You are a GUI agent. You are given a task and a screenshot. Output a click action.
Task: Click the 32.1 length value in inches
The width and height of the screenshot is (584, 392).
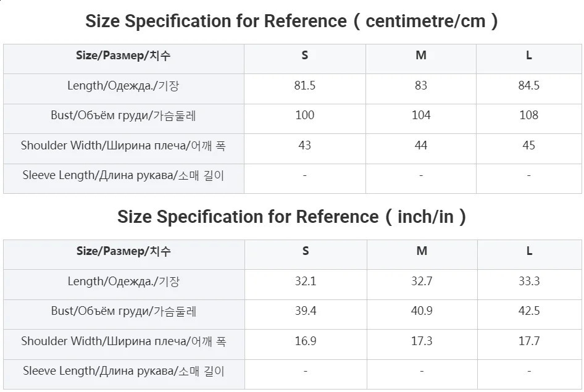[x=306, y=281]
